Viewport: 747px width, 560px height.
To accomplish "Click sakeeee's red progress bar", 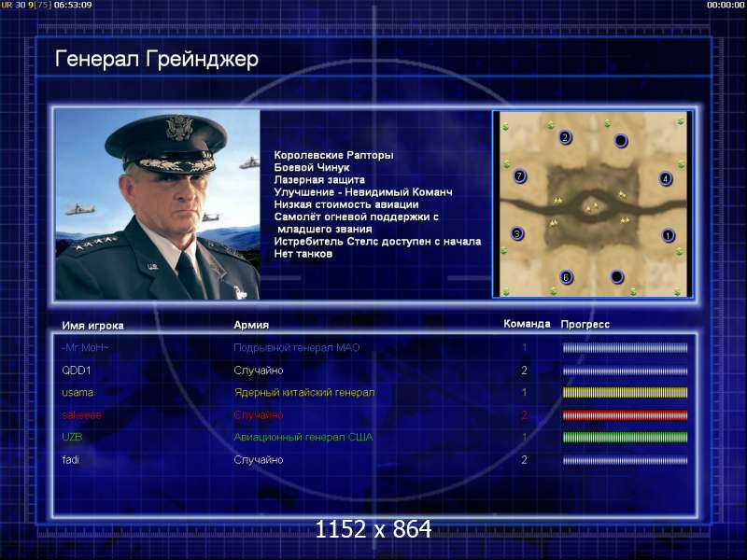I will pyautogui.click(x=625, y=414).
